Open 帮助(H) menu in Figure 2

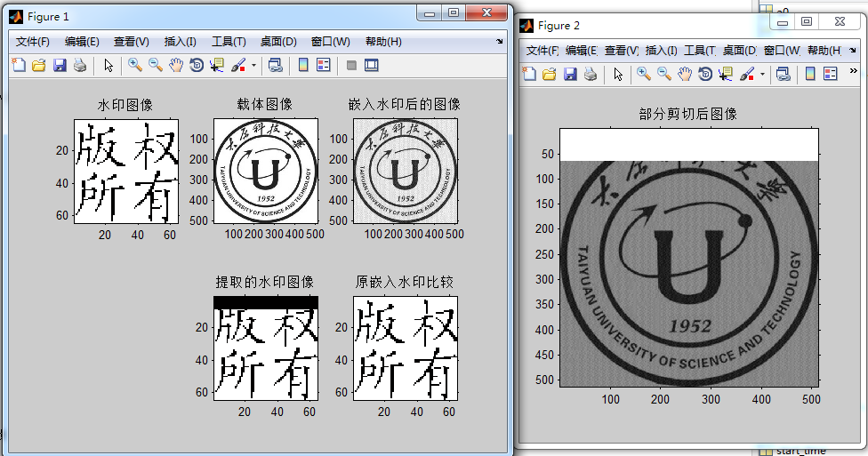(x=824, y=51)
